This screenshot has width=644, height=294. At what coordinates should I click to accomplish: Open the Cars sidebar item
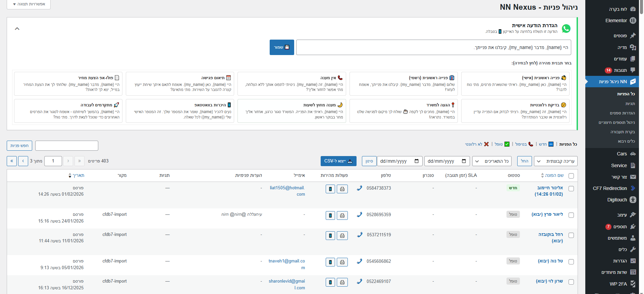click(x=622, y=154)
